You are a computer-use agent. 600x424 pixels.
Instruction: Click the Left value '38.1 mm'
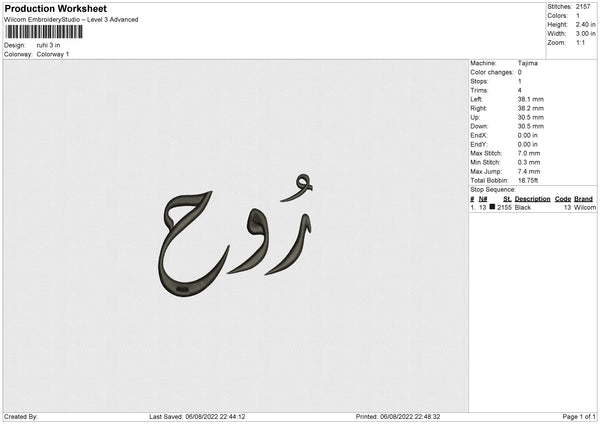[x=530, y=99]
